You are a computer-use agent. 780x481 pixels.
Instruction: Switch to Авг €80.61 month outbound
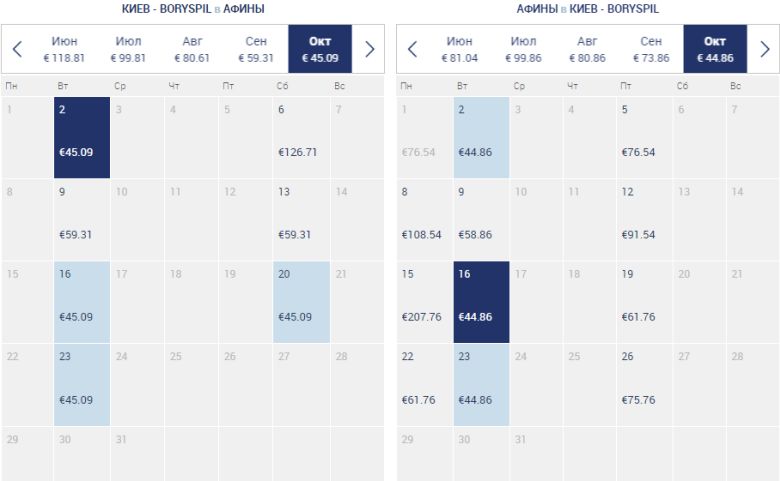click(x=192, y=49)
